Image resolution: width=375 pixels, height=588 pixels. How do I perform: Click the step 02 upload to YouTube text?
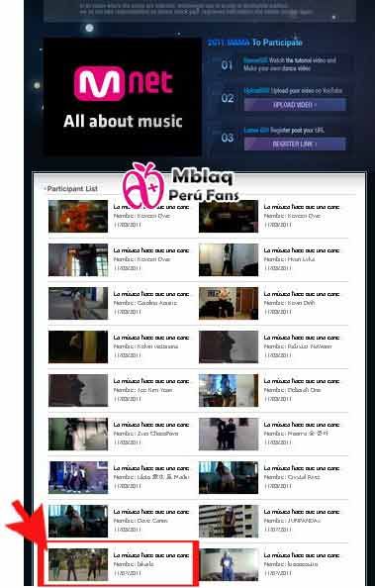(293, 91)
